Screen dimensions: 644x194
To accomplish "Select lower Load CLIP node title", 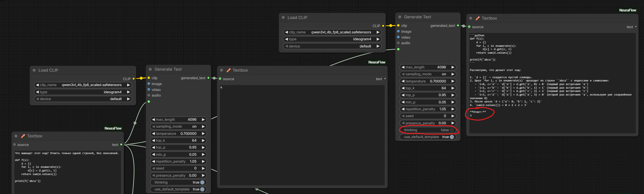I will pos(48,70).
